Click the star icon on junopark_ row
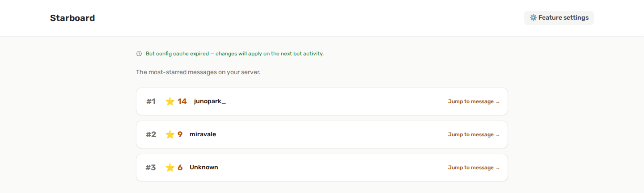This screenshot has height=193, width=644. [x=170, y=101]
